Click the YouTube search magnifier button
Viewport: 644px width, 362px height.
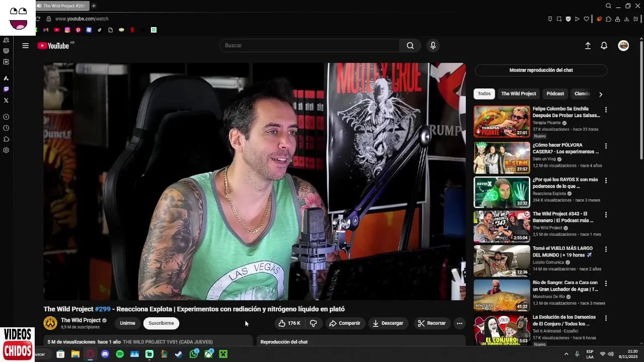point(410,45)
